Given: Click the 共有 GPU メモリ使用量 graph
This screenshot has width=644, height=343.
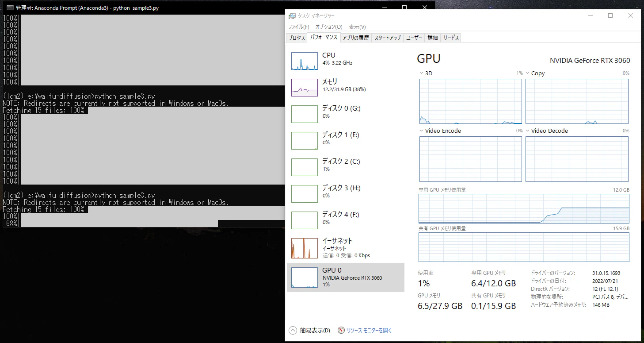Looking at the screenshot, I should [524, 247].
